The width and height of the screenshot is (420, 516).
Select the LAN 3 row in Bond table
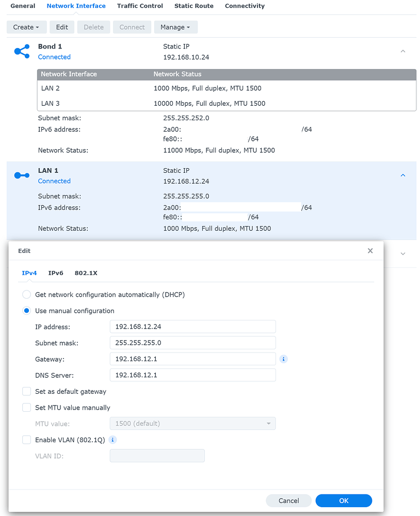[227, 103]
